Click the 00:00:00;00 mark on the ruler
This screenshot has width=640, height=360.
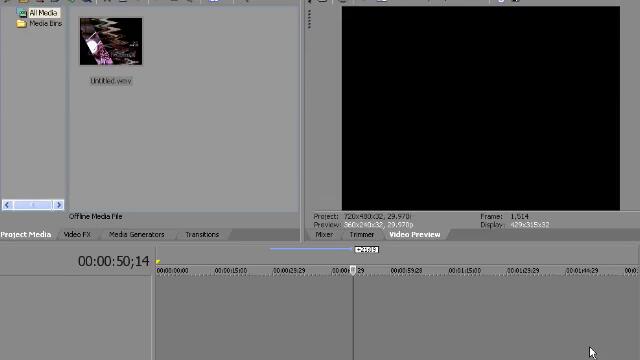(172, 271)
